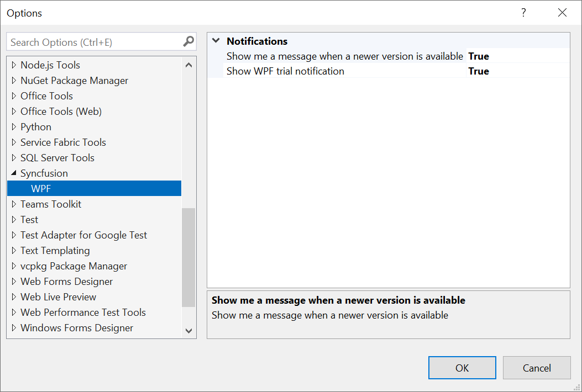Expand the Python options node
This screenshot has width=582, height=392.
[x=14, y=127]
